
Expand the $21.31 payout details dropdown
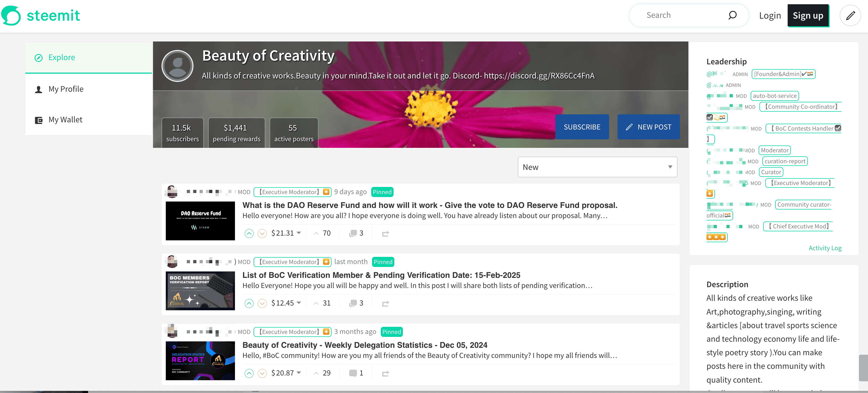(x=299, y=233)
